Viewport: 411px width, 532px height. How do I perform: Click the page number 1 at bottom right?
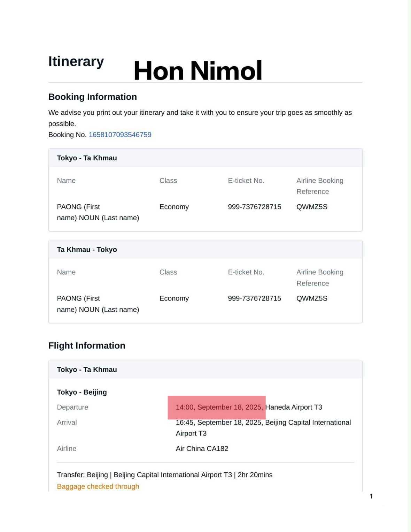[371, 496]
